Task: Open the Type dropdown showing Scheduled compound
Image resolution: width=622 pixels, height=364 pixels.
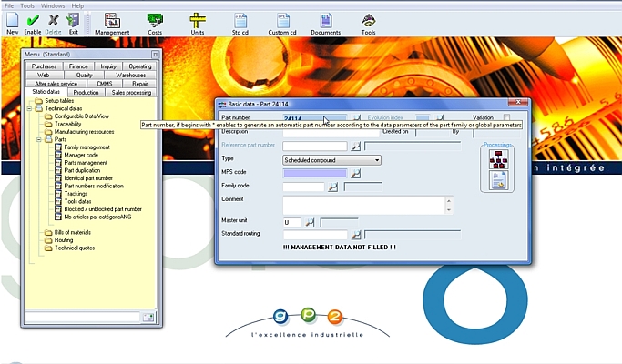Action: click(332, 160)
